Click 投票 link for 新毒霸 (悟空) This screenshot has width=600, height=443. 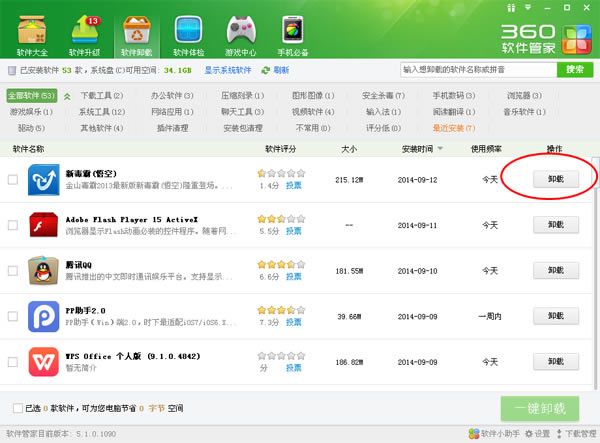293,186
